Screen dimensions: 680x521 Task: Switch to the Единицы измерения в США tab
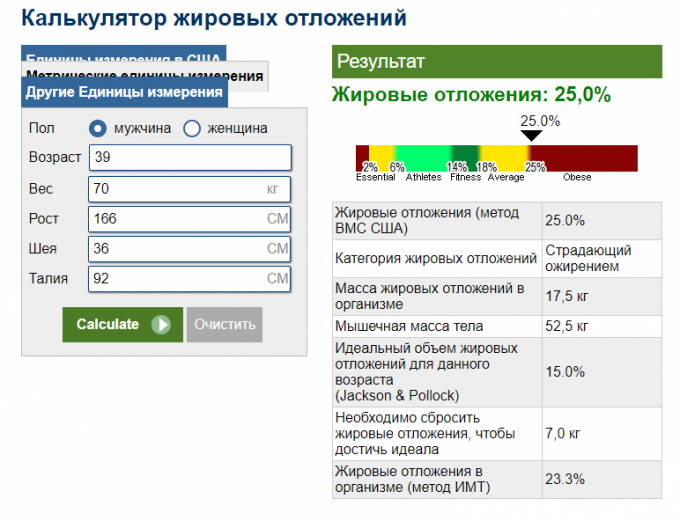(123, 55)
